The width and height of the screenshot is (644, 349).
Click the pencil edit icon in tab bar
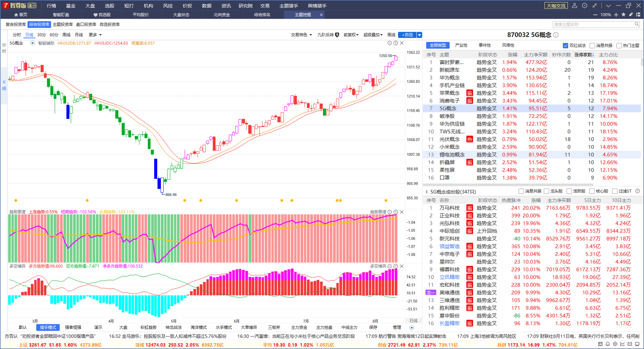(x=631, y=15)
